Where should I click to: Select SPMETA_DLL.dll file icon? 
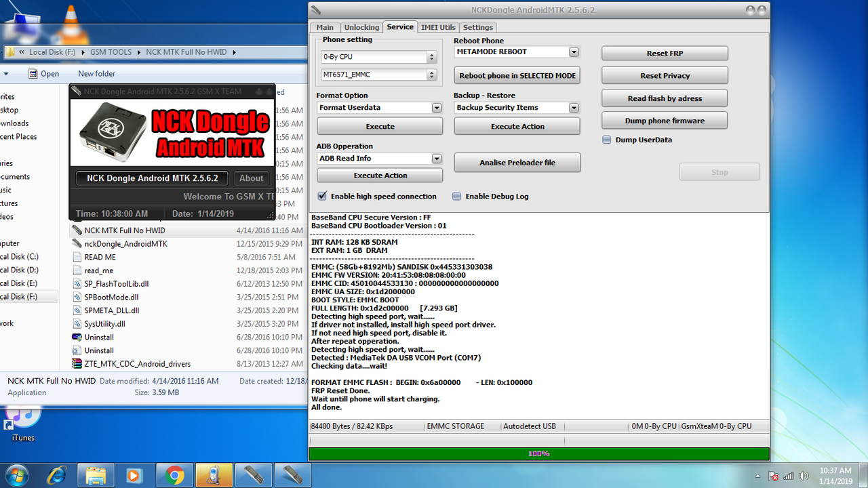click(77, 310)
